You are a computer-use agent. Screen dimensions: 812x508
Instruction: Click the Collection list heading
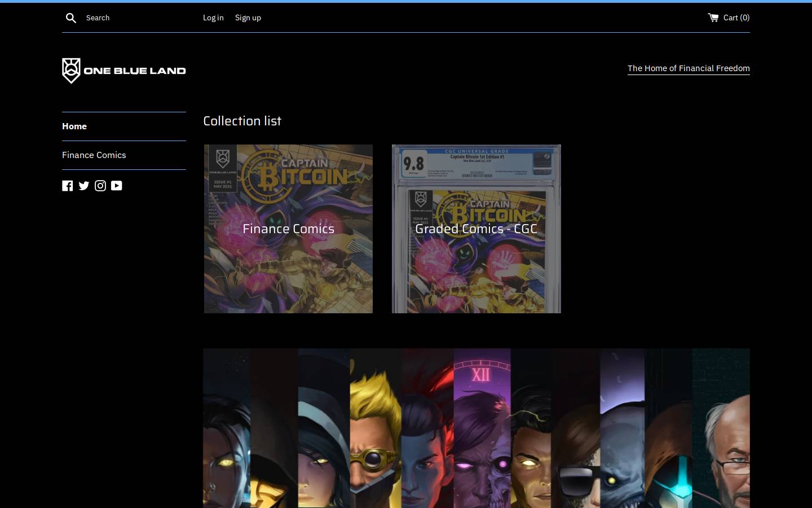[x=242, y=121]
